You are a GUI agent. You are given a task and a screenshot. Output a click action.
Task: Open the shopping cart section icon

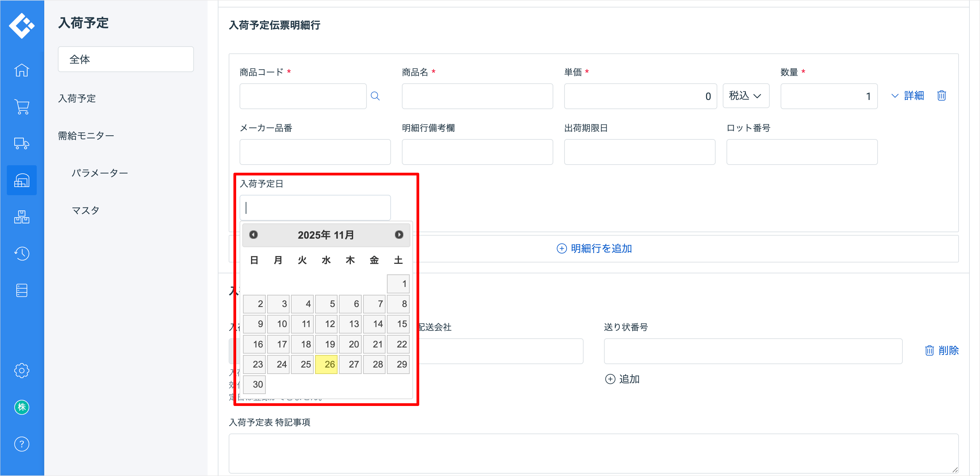point(22,107)
